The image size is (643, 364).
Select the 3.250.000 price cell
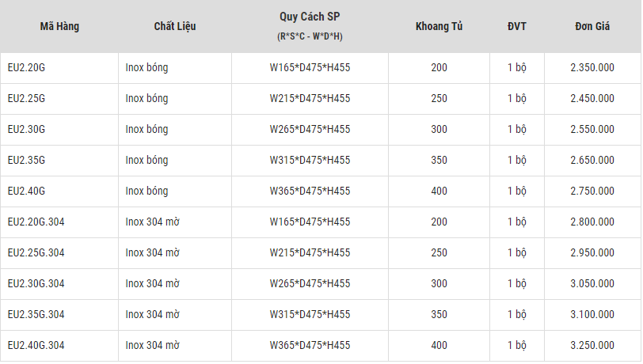[592, 345]
